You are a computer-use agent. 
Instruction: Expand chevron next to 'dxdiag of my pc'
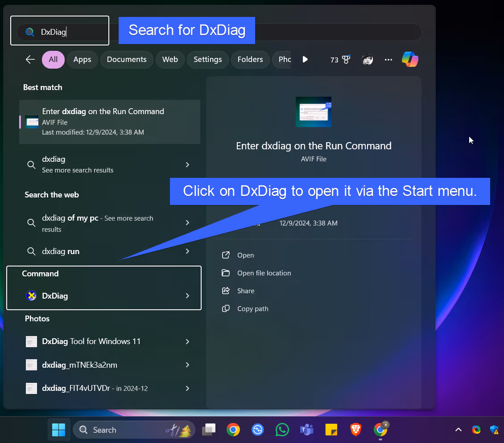(187, 223)
